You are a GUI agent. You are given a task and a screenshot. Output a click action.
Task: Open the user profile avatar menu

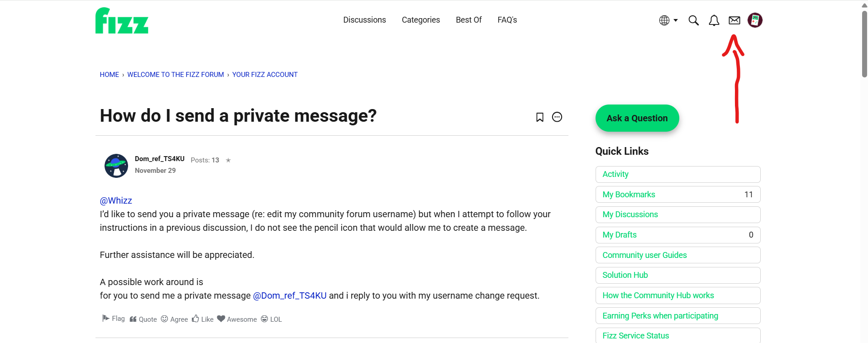[x=754, y=20]
